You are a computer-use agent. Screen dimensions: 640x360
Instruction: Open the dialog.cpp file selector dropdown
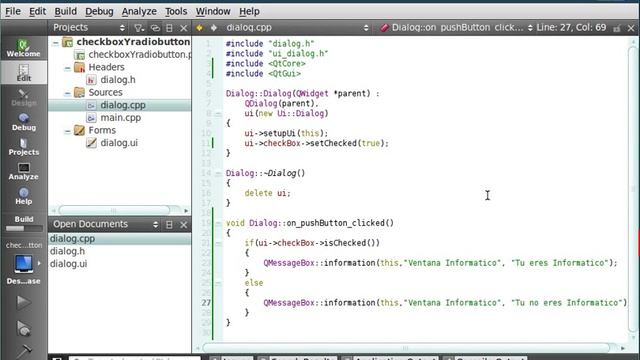pos(366,28)
